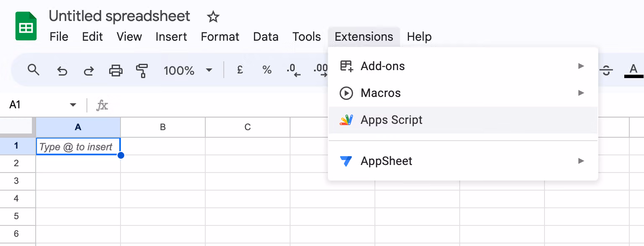Image resolution: width=644 pixels, height=246 pixels.
Task: Expand the AppSheet submenu arrow
Action: tap(581, 161)
